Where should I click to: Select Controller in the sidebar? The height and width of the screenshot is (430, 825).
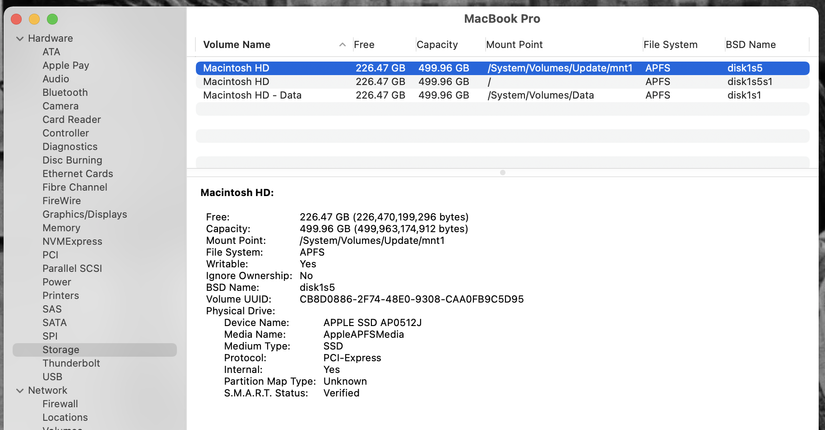[66, 133]
